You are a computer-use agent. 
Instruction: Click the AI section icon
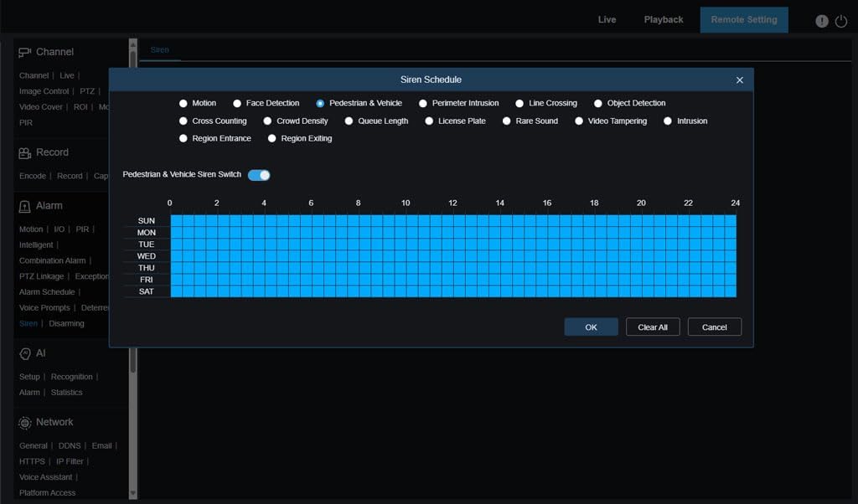point(25,354)
